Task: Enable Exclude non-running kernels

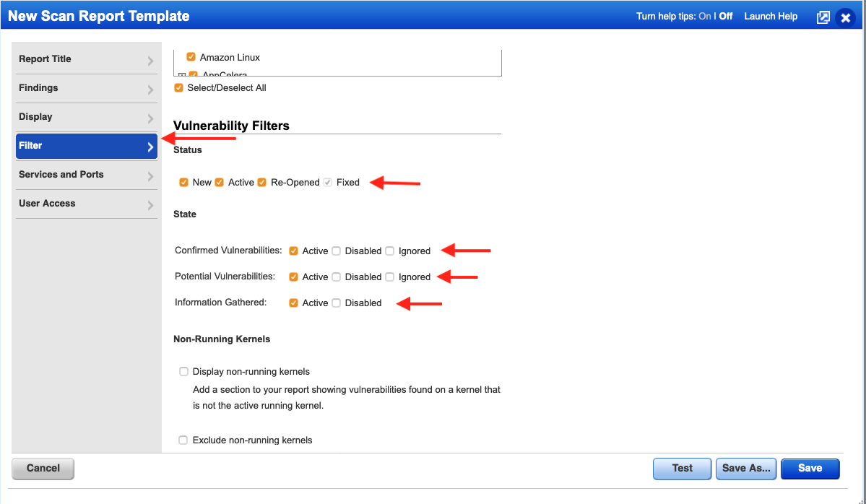Action: tap(183, 440)
